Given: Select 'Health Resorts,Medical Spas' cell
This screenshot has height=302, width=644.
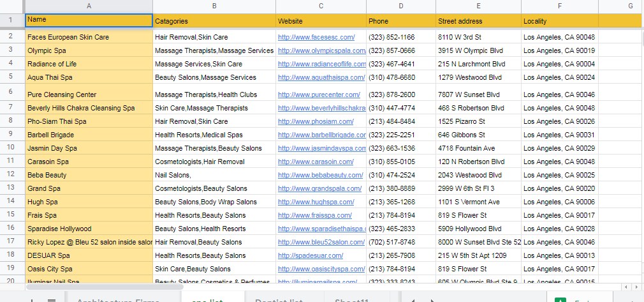Looking at the screenshot, I should pos(214,135).
